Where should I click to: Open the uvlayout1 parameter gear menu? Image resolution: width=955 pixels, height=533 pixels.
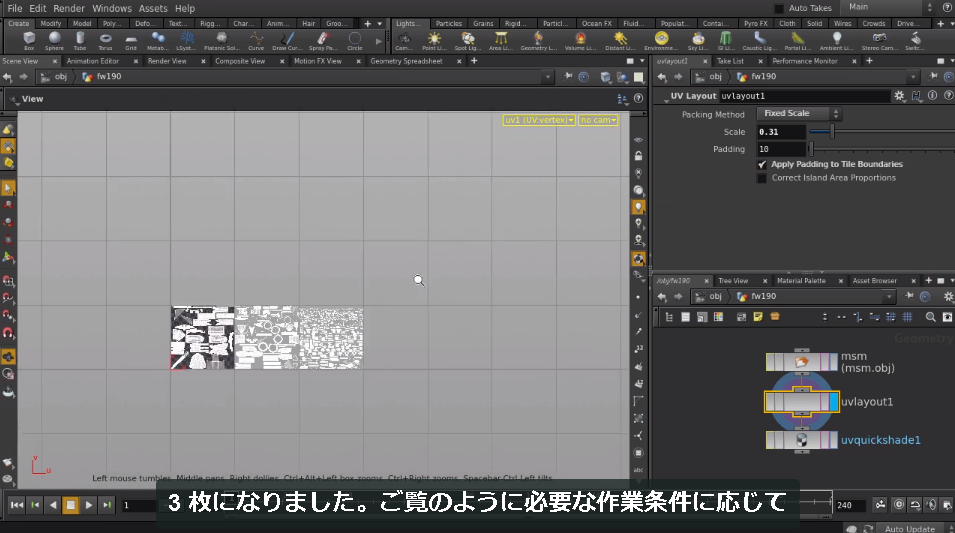point(900,96)
